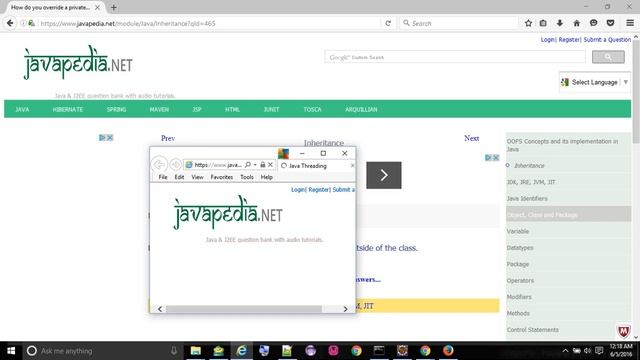
Task: Open JUNIT nav menu item
Action: tap(271, 109)
